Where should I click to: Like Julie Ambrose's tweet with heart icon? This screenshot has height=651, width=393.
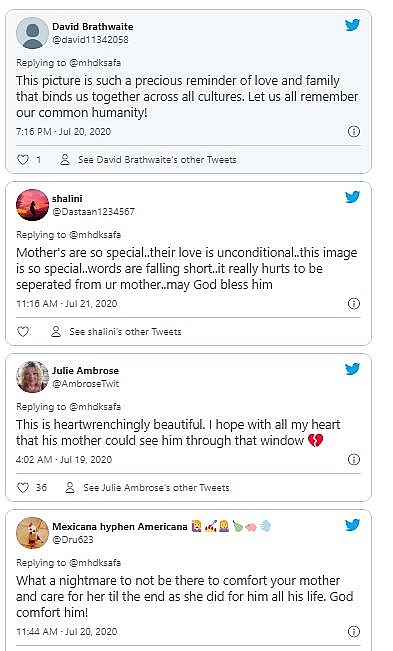pyautogui.click(x=23, y=487)
